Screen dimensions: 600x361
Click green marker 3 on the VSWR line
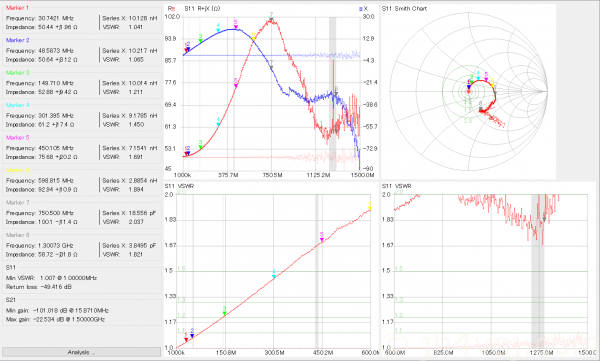coord(225,313)
